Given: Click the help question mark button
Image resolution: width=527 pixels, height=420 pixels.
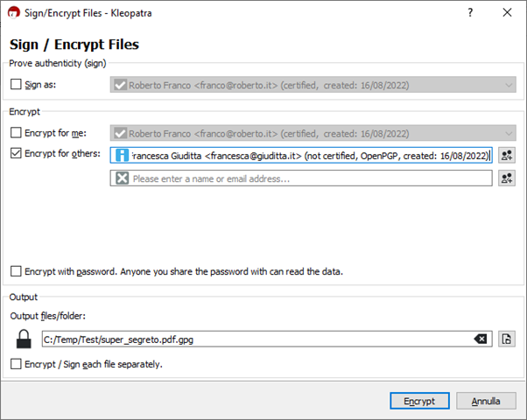Looking at the screenshot, I should [470, 13].
